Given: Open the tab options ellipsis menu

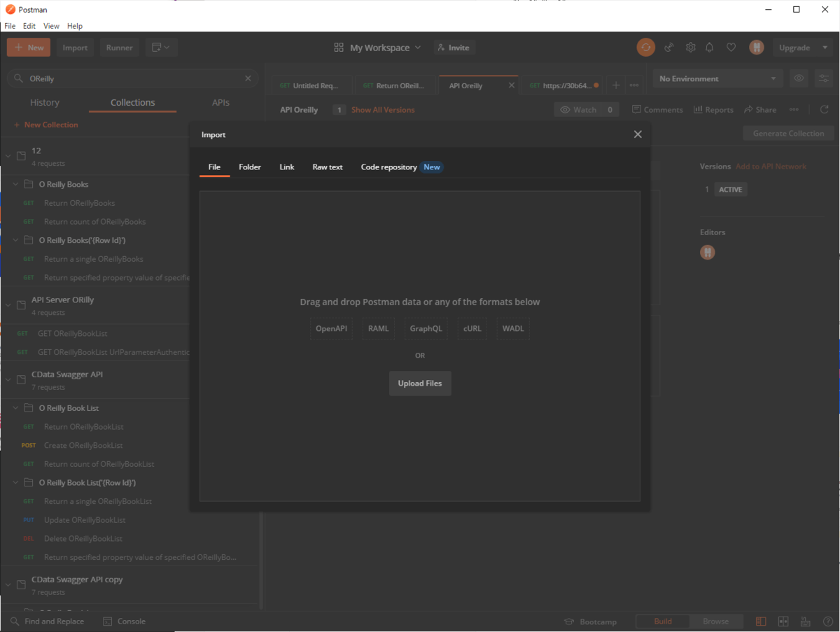Looking at the screenshot, I should coord(634,85).
